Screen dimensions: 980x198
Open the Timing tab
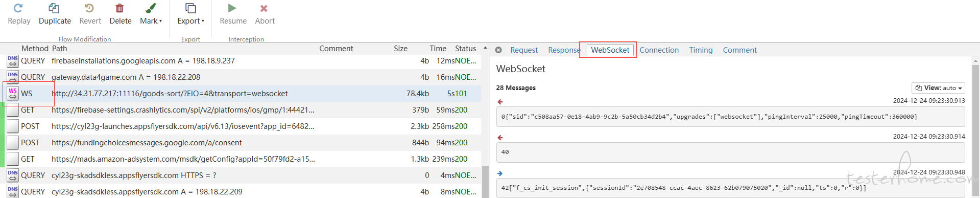(701, 50)
